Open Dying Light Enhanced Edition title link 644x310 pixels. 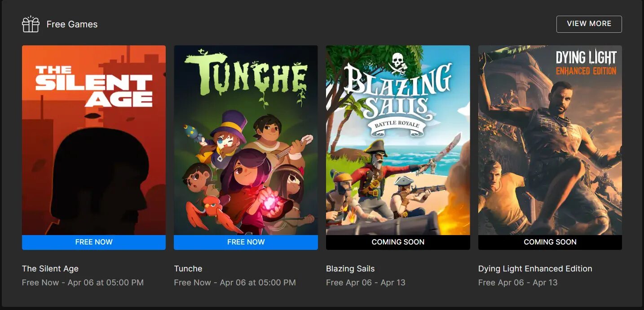[x=535, y=269]
